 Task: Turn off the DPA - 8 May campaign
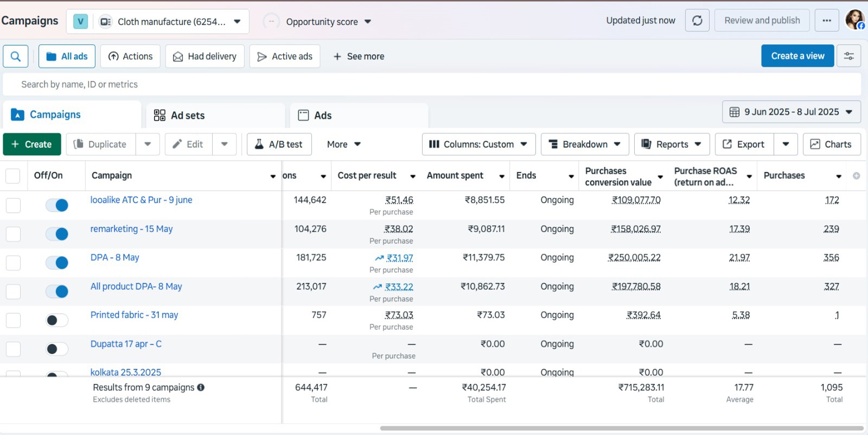(x=57, y=263)
